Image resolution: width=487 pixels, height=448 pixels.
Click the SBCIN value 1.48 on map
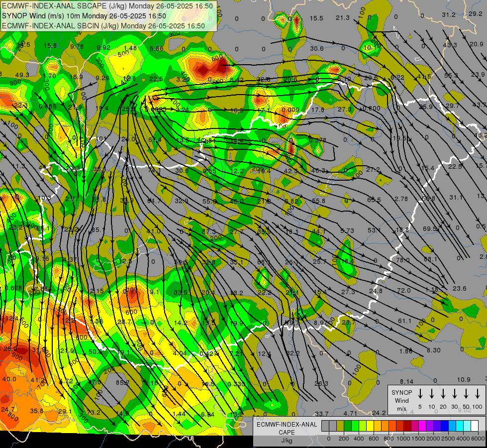tap(130, 48)
